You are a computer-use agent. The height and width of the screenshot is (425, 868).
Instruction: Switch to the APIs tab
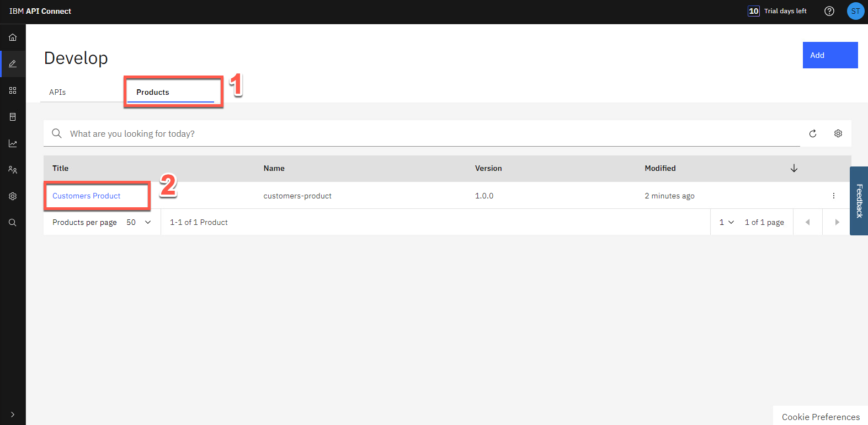pyautogui.click(x=57, y=92)
